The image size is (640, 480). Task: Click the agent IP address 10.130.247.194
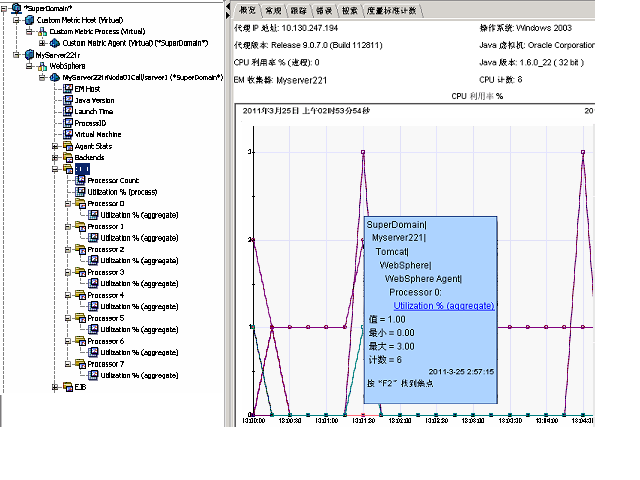310,28
